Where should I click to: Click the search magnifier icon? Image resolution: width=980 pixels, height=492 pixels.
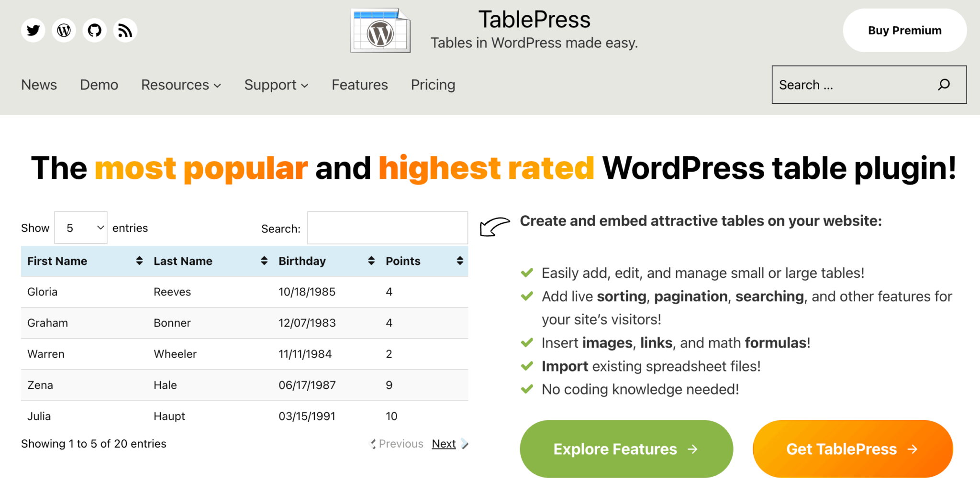tap(944, 85)
